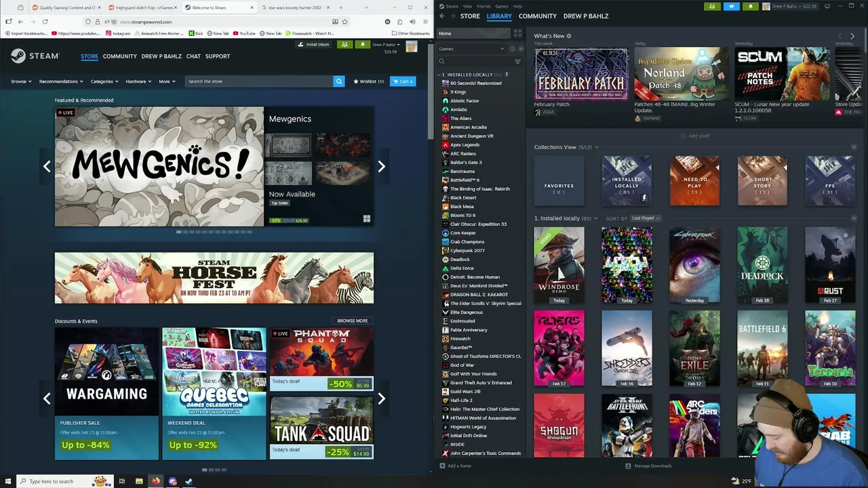Open the Browse dropdown in store
Viewport: 868px width, 488px height.
21,81
